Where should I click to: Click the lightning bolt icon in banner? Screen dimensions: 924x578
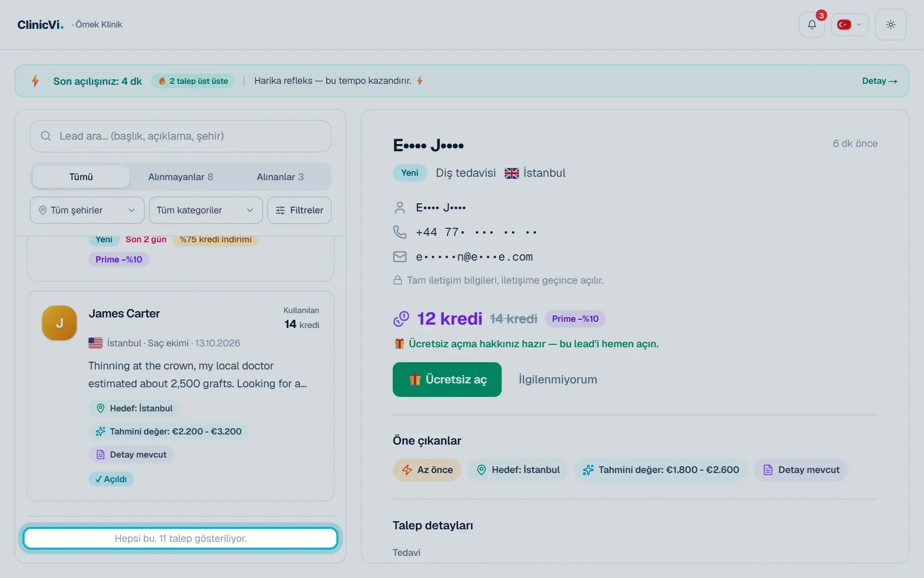35,81
